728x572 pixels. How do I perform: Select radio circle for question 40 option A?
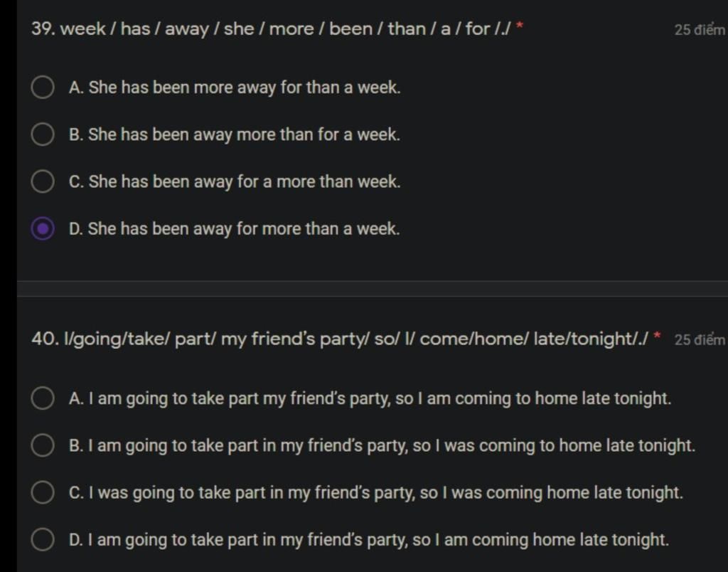point(43,398)
